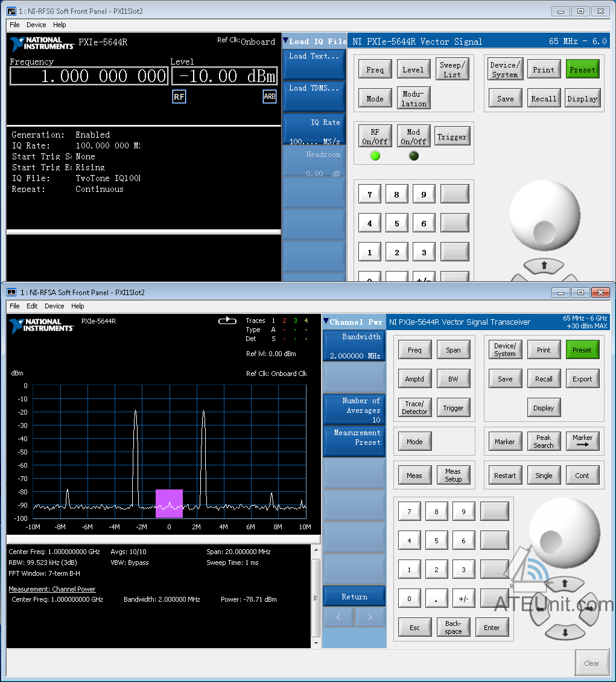Click the up arrow key below RFSA knob
Viewport: 616px width, 682px height.
click(x=565, y=583)
